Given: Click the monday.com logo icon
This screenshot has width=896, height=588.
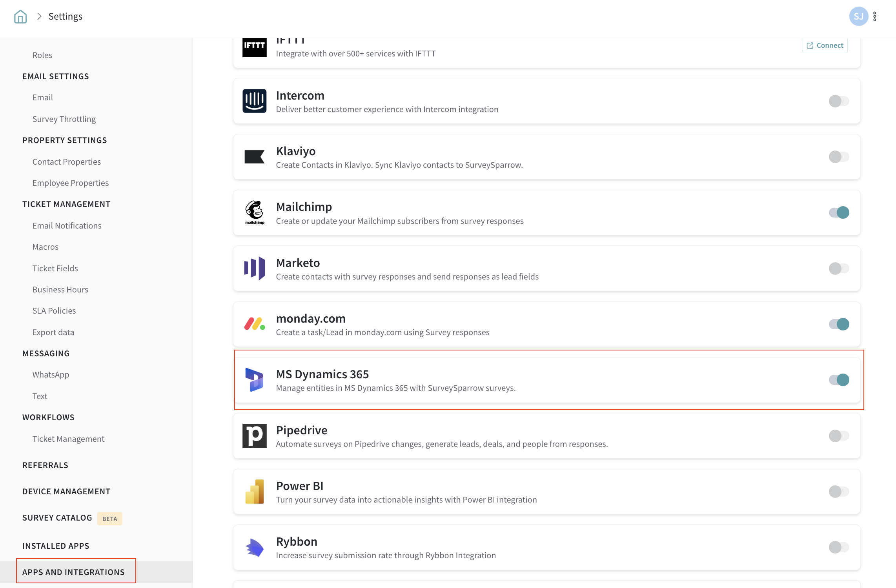Looking at the screenshot, I should pyautogui.click(x=254, y=324).
